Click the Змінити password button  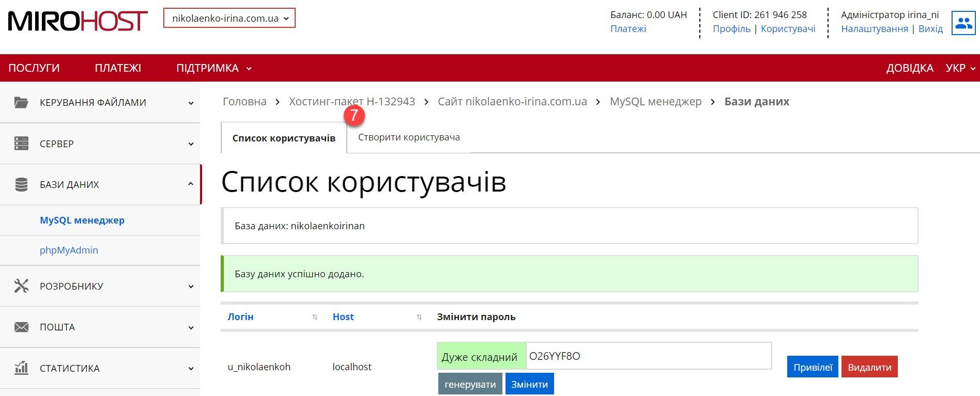(530, 384)
